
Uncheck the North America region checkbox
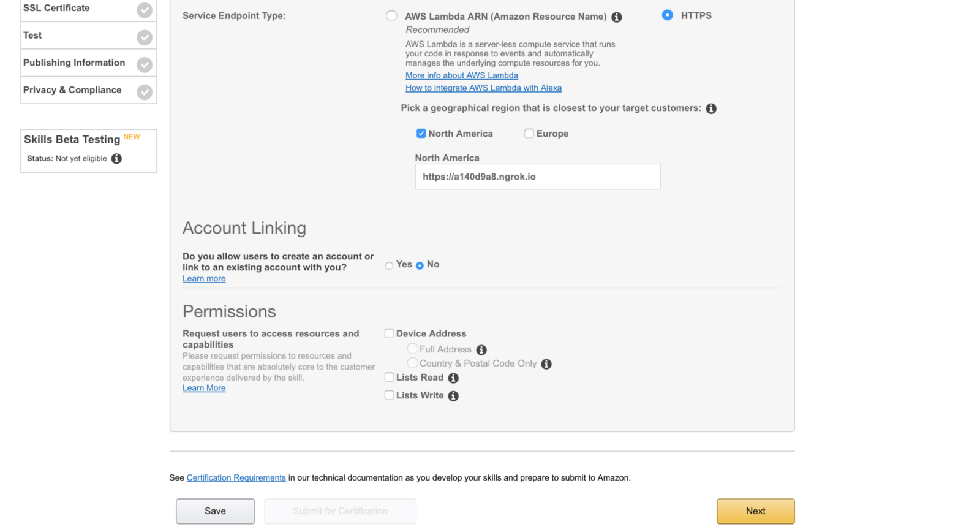(x=421, y=134)
